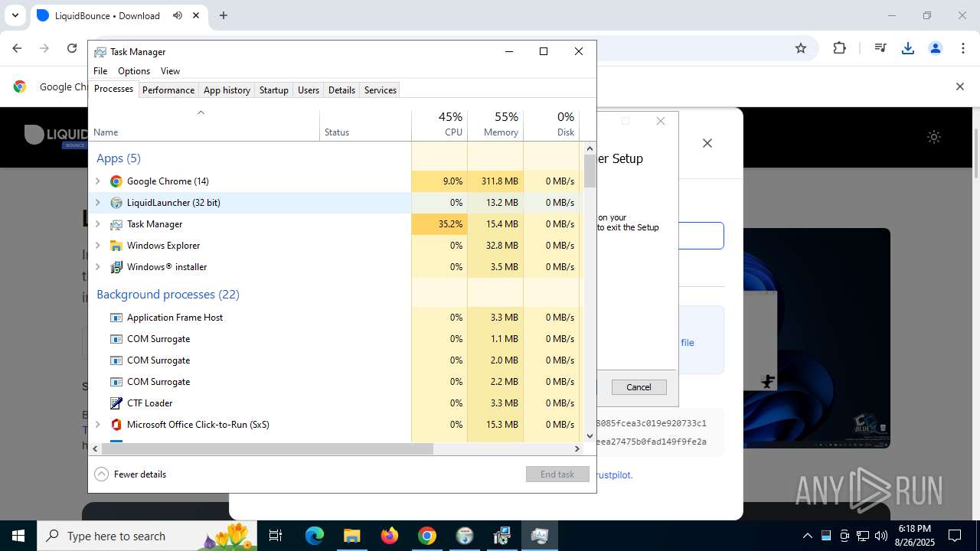Click the Background processes (22) header
Image resolution: width=980 pixels, height=551 pixels.
click(168, 295)
